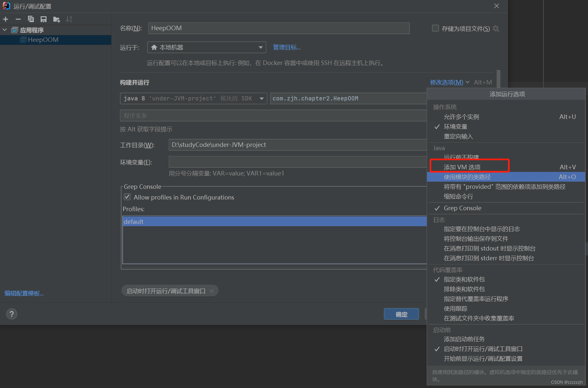Save the configuration with disk icon
588x388 pixels.
[x=44, y=19]
